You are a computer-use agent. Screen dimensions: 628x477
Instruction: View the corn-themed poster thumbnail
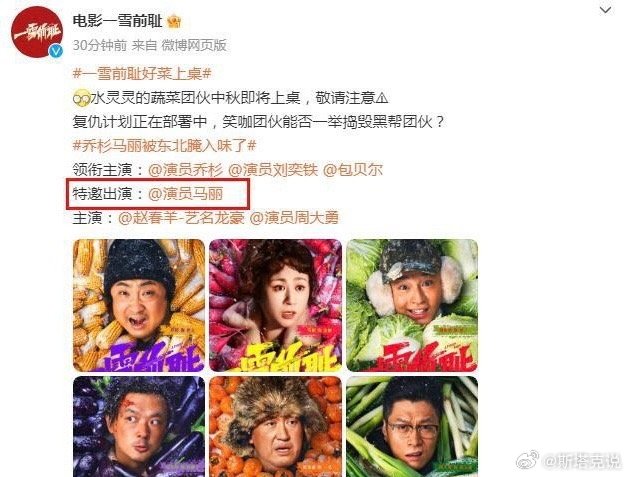[139, 305]
